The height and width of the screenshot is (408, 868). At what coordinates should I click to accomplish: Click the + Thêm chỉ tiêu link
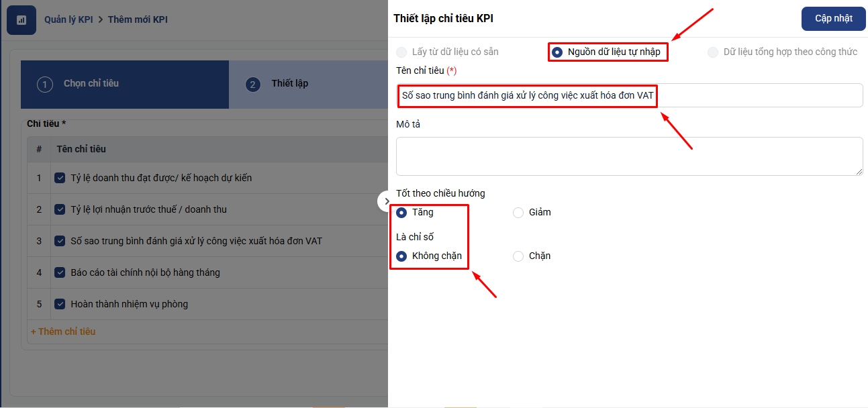coord(63,331)
